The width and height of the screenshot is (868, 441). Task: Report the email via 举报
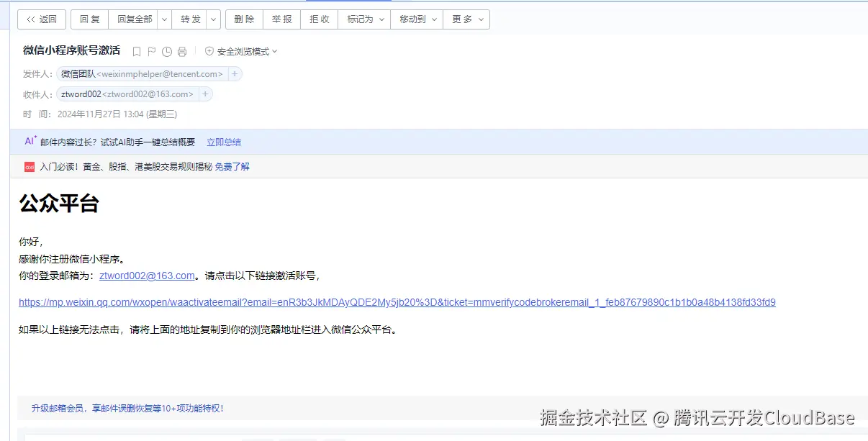click(x=282, y=19)
